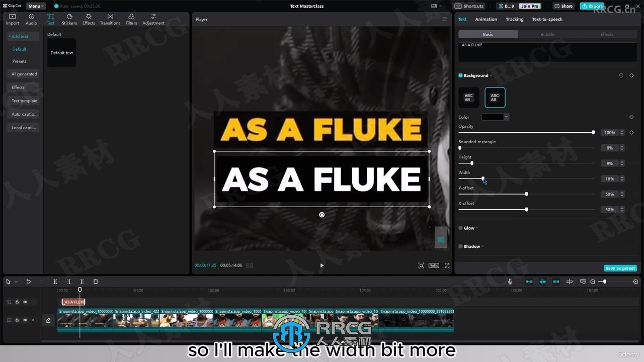Expand the Shadow section arrow
Screen dimensions: 644x362
point(482,246)
